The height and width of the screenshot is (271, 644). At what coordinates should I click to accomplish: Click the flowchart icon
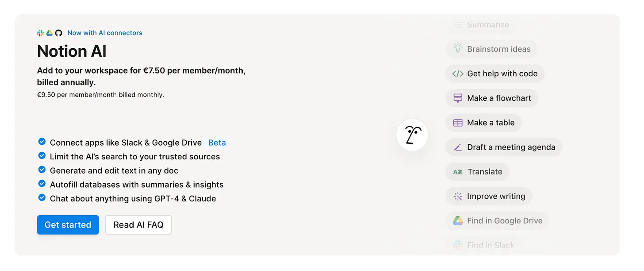pyautogui.click(x=458, y=98)
